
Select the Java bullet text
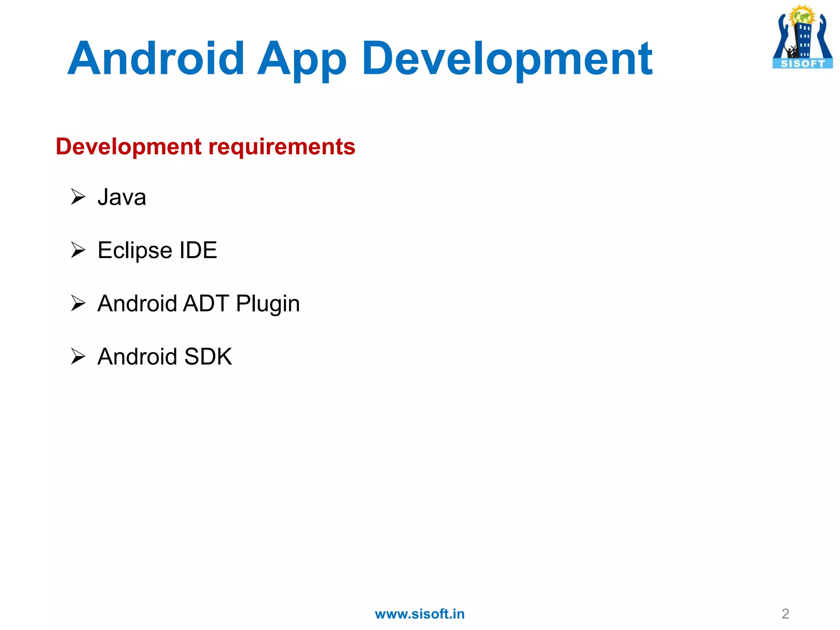click(122, 197)
